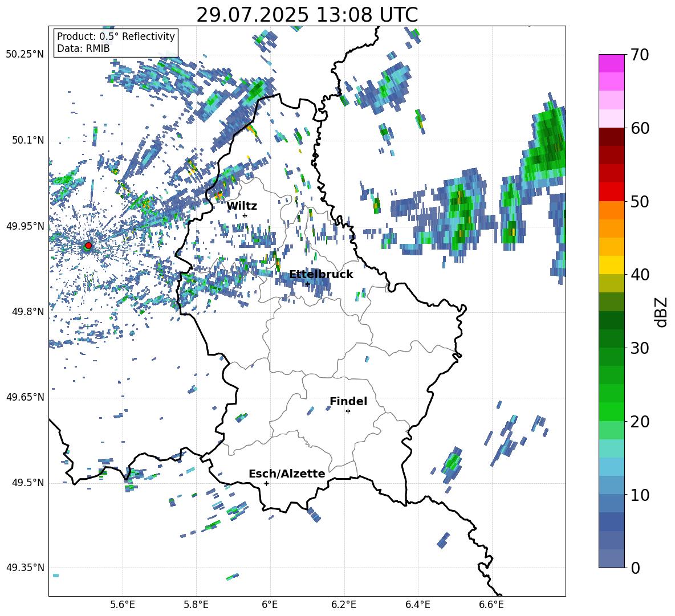
Task: Select the Ettelbruck city label
Action: [321, 275]
